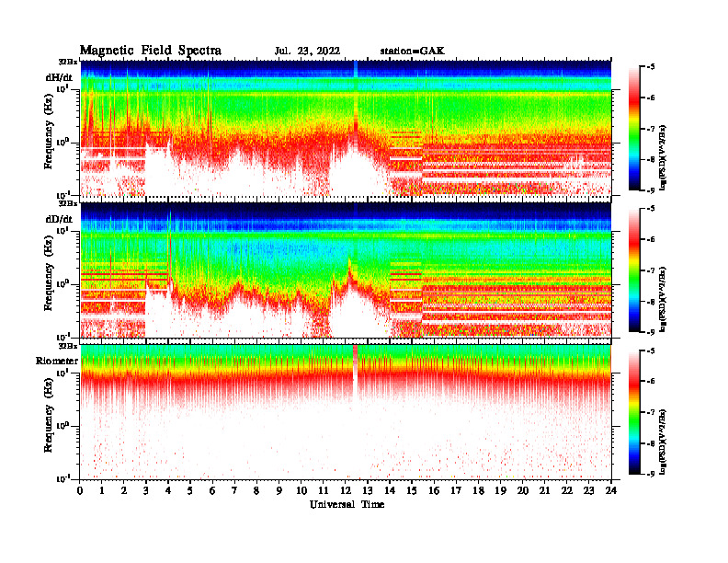Image resolution: width=728 pixels, height=563 pixels.
Task: Click the "-7" tick on the dD/dt color bar
Action: click(x=652, y=270)
